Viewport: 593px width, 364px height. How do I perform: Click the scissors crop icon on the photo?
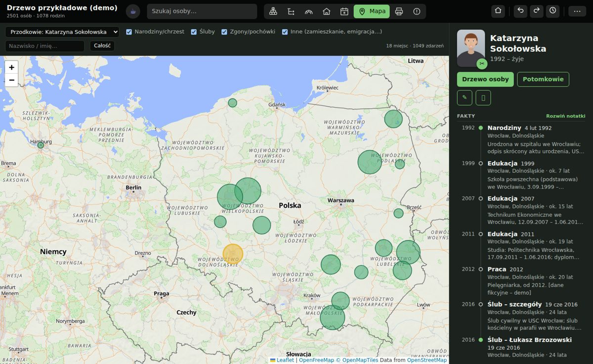click(482, 63)
